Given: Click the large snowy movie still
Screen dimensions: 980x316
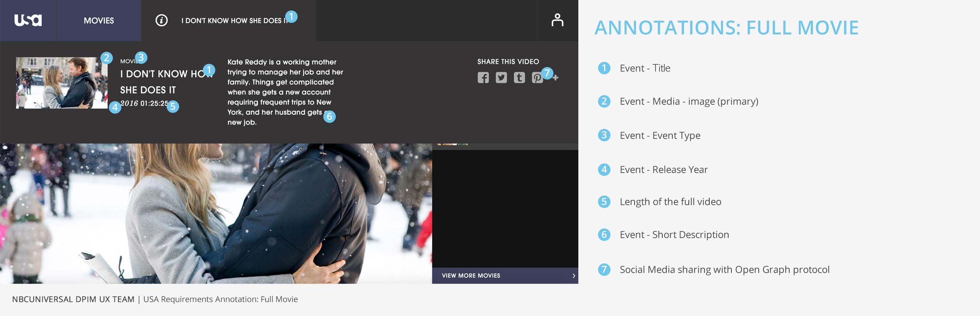Looking at the screenshot, I should (216, 214).
